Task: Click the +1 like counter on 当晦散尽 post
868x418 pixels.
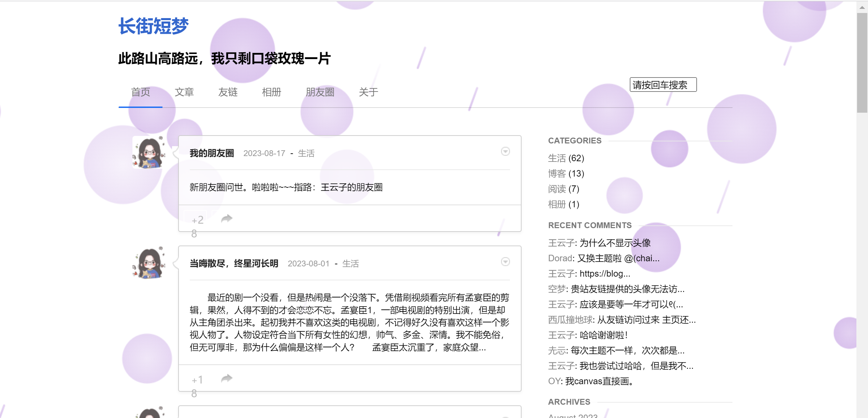Action: click(x=197, y=380)
